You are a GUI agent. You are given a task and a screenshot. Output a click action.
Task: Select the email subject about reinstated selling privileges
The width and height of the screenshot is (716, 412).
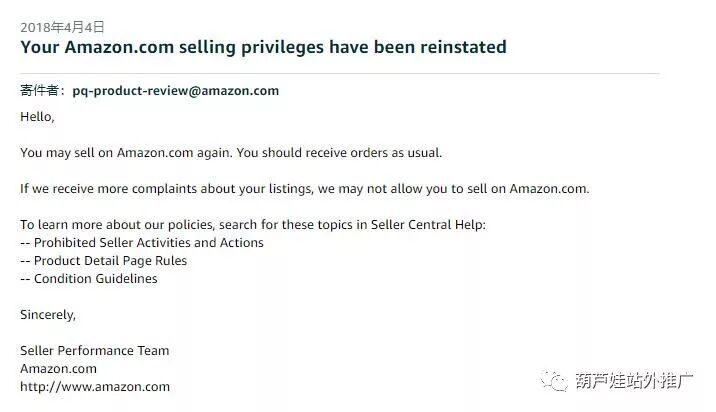pos(263,47)
